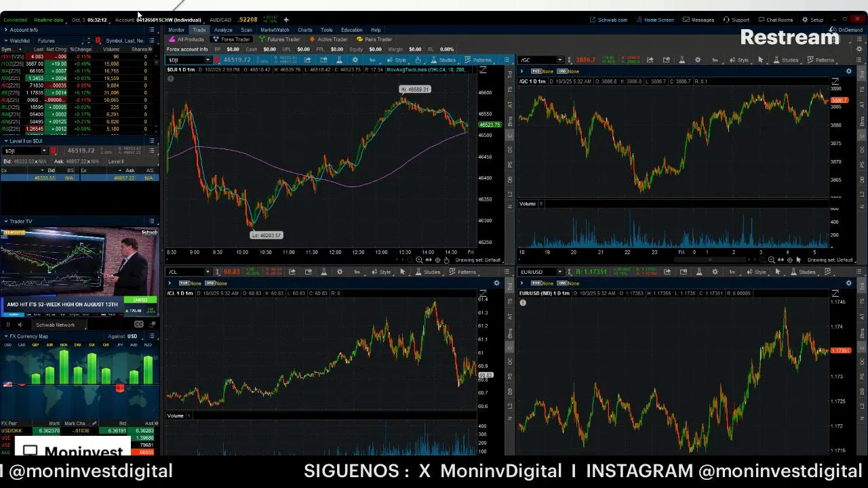Image resolution: width=868 pixels, height=488 pixels.
Task: Open Studies button on $DJI chart
Action: (443, 60)
